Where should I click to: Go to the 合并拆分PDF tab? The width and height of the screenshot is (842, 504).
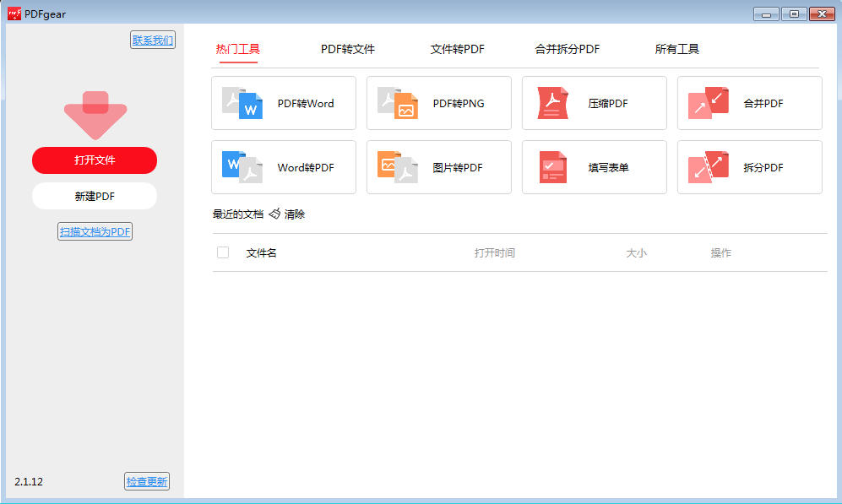point(567,49)
